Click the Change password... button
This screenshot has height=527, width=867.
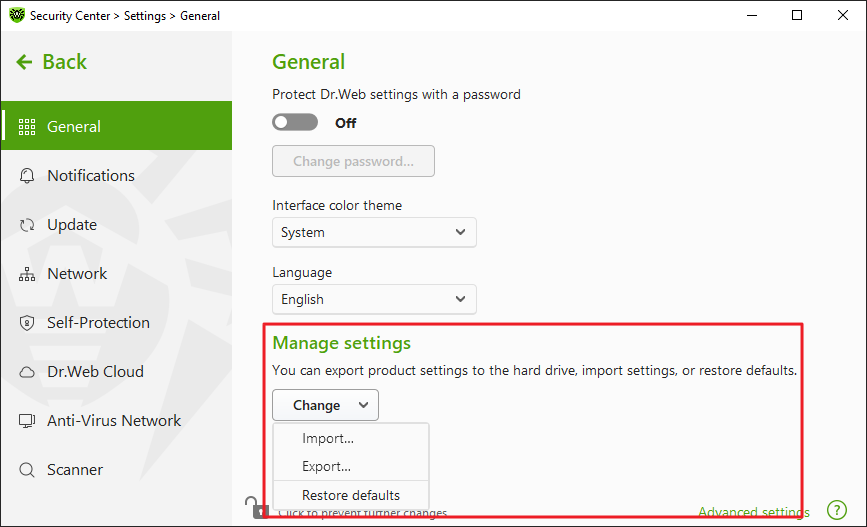[x=353, y=161]
